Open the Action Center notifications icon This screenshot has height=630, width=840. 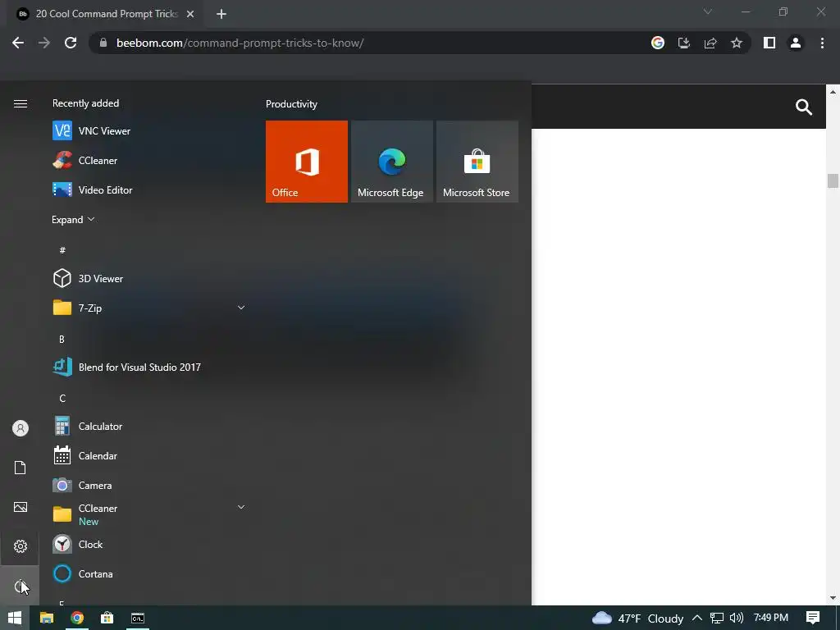[x=813, y=618]
